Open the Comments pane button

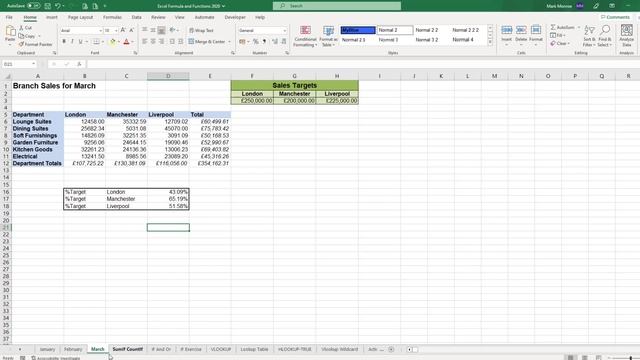coord(615,17)
